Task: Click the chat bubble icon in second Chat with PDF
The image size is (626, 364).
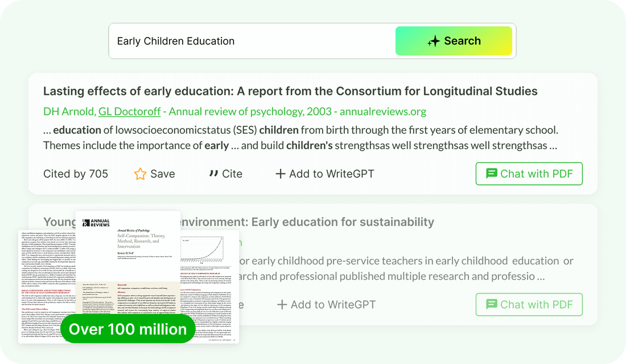Action: pos(492,304)
